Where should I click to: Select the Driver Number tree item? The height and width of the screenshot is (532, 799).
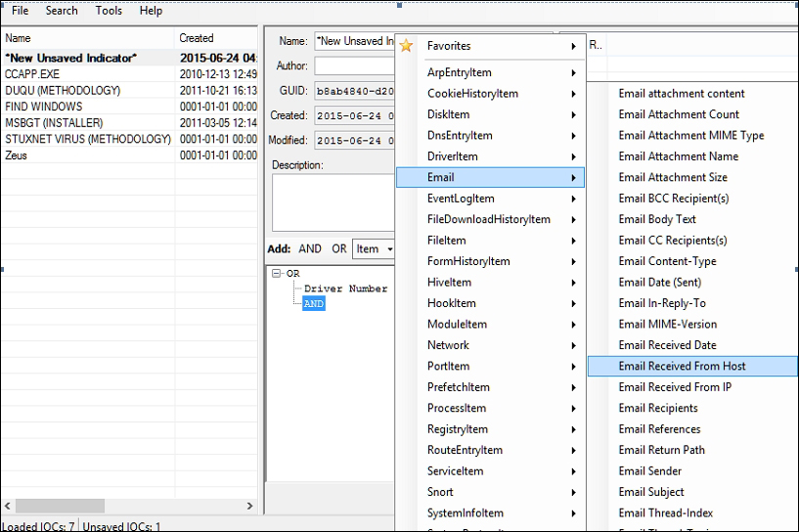tap(346, 288)
